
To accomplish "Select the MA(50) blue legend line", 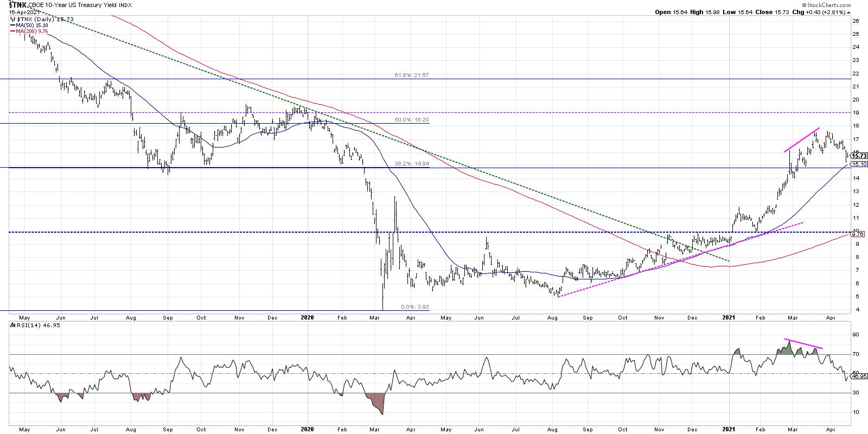I will tap(13, 25).
